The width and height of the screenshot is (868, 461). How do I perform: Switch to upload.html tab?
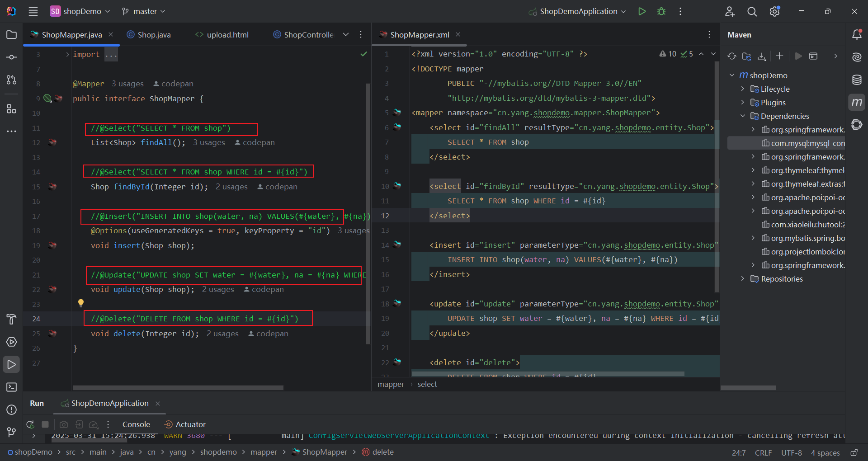tap(222, 35)
